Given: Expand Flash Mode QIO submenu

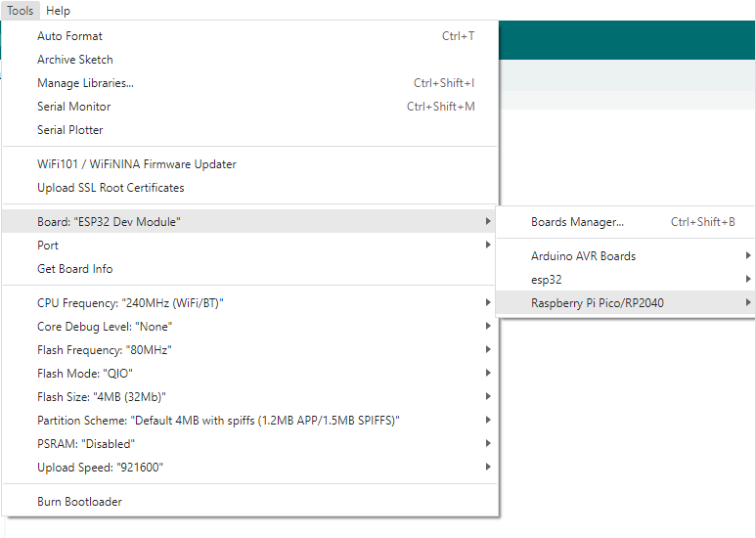Looking at the screenshot, I should [x=84, y=374].
